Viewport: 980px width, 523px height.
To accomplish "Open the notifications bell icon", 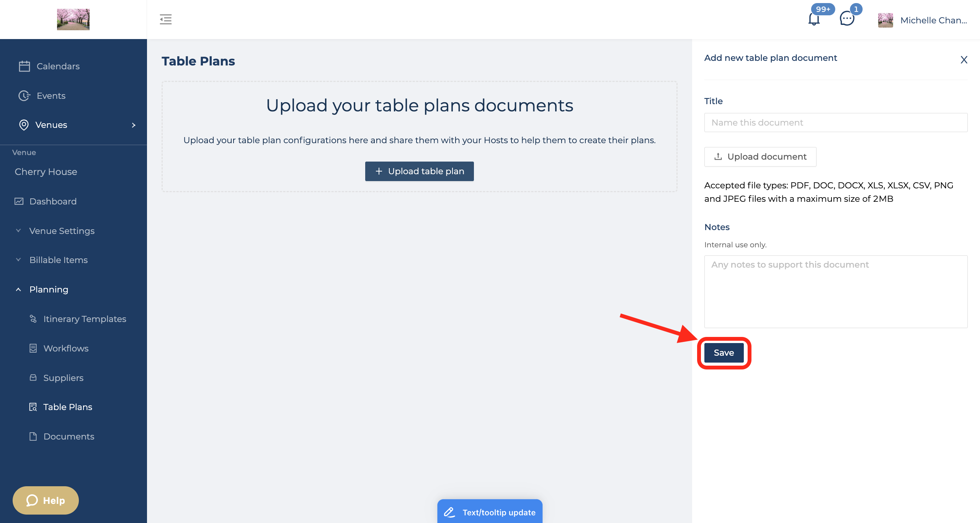I will 814,19.
